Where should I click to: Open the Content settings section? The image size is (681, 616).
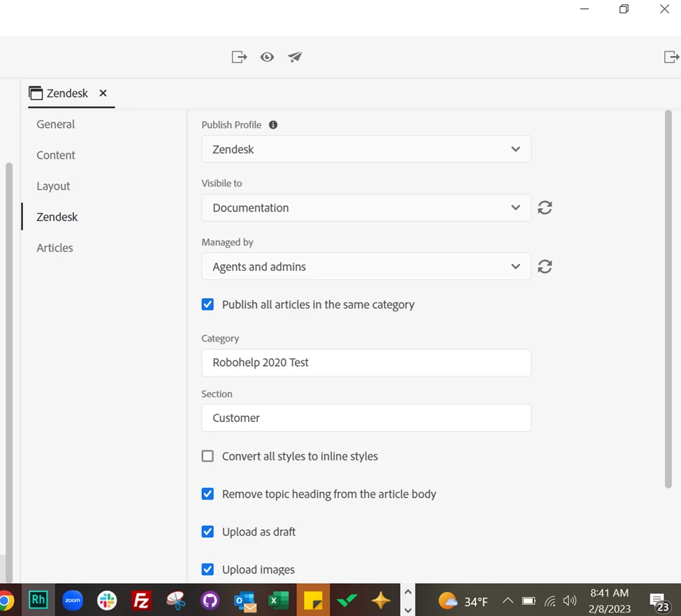point(56,155)
